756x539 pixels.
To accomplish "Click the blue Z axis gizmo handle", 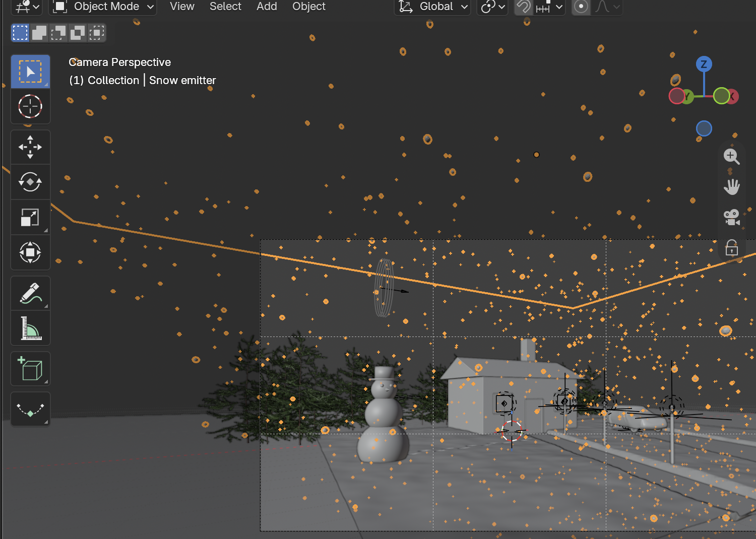I will pos(704,64).
